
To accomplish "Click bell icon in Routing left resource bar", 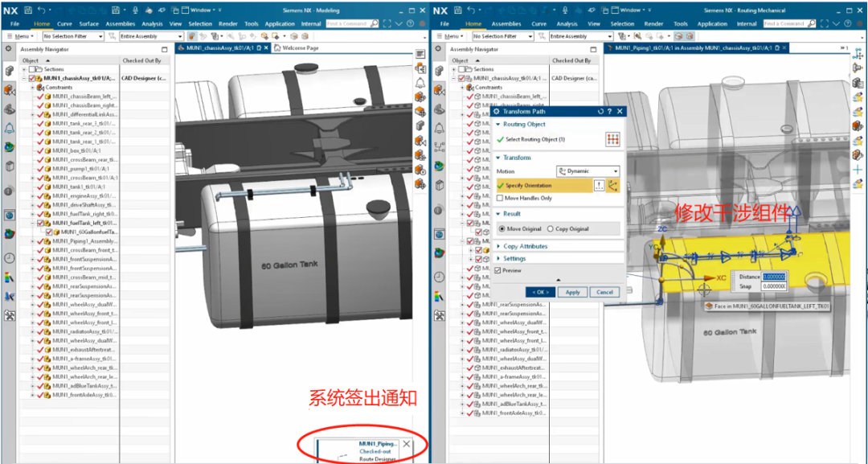I will (440, 128).
